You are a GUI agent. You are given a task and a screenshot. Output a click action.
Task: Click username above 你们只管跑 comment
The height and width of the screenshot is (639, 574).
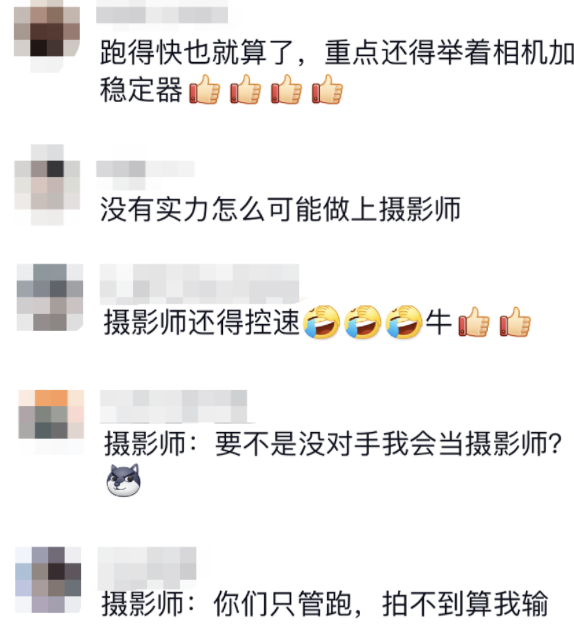point(147,563)
